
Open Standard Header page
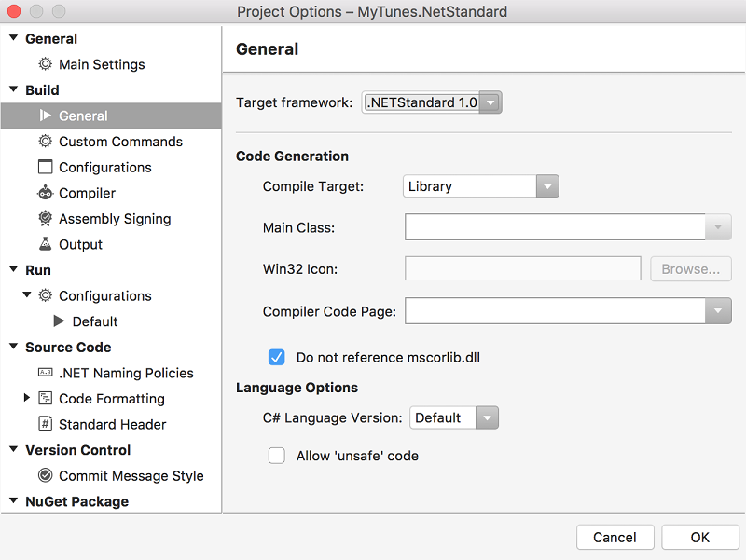coord(111,424)
